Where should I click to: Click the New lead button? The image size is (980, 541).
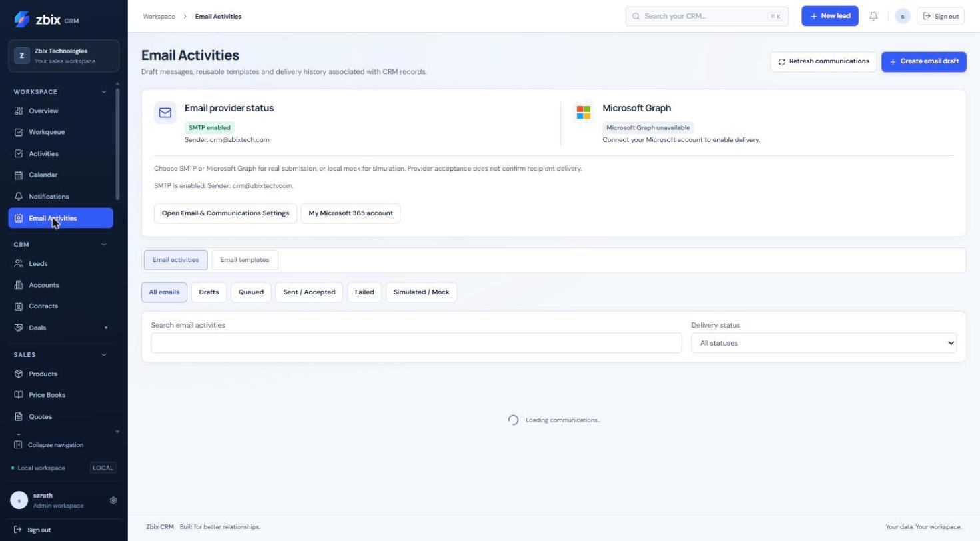[830, 16]
